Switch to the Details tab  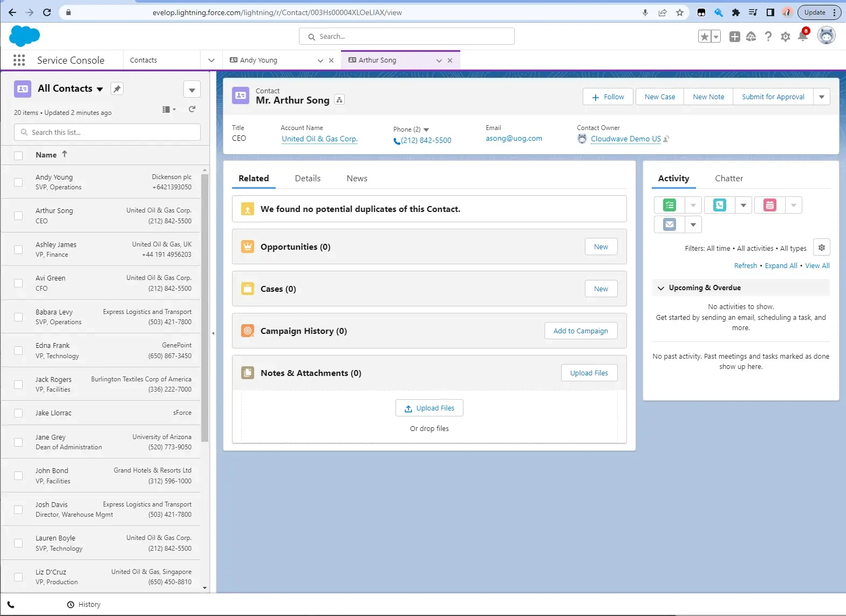coord(308,179)
